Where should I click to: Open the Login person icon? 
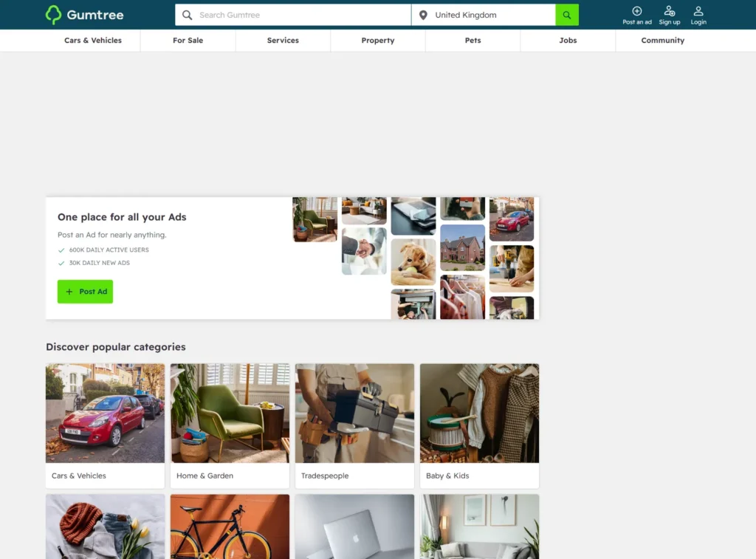[x=698, y=10]
